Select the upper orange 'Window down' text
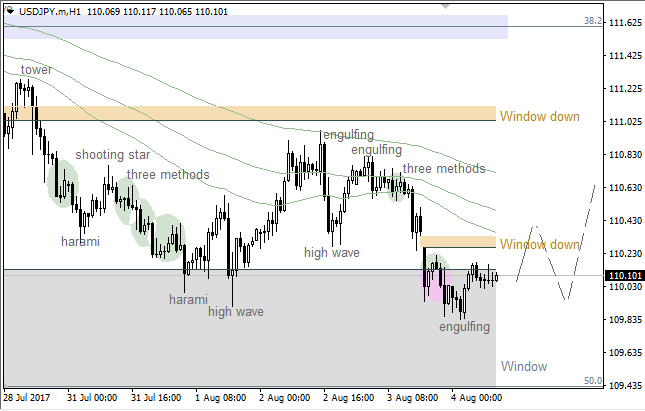 point(539,116)
